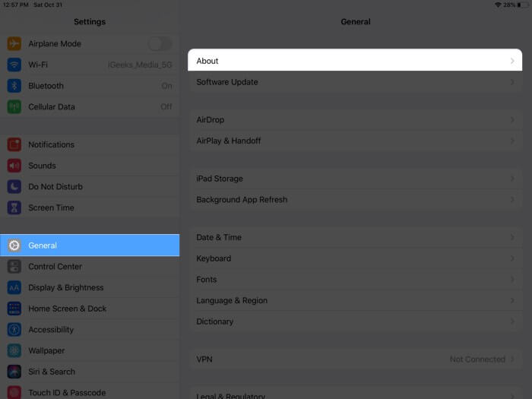Open Touch ID & Passcode settings

click(x=90, y=391)
